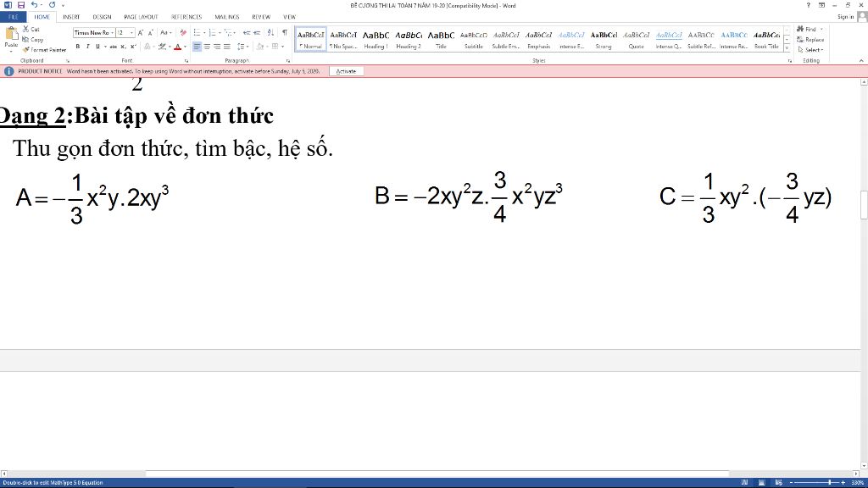
Task: Click the user account avatar icon
Action: tap(862, 17)
